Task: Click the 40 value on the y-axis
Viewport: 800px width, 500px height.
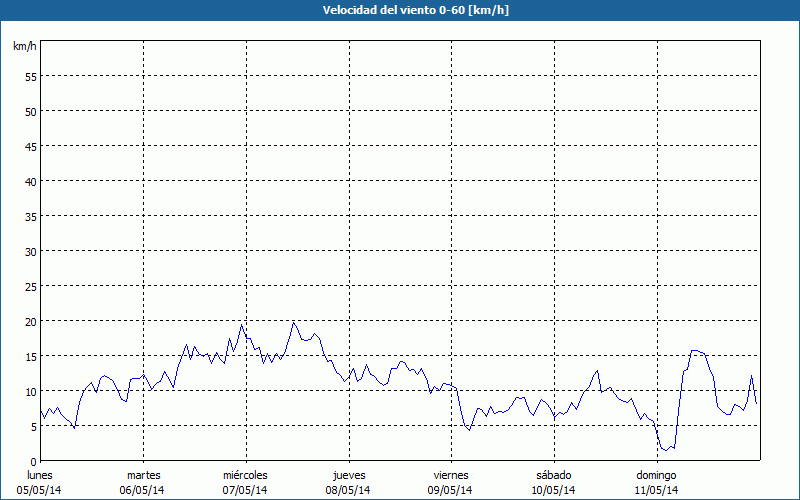Action: point(30,181)
